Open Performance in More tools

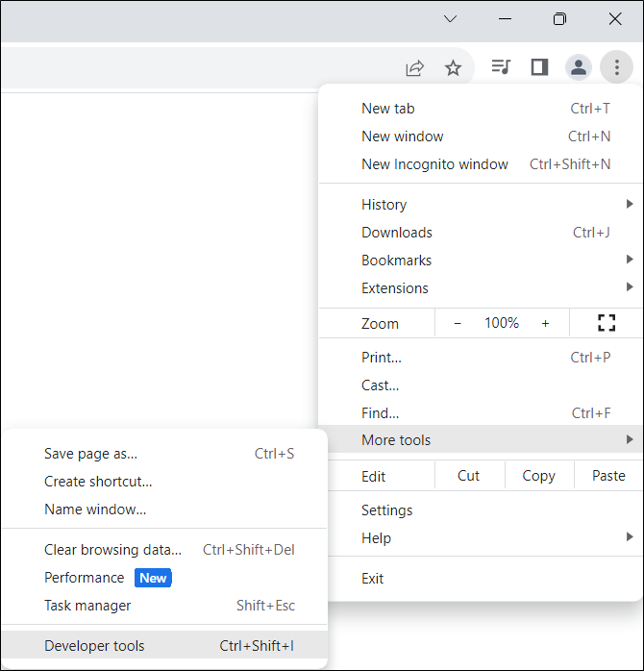164,578
